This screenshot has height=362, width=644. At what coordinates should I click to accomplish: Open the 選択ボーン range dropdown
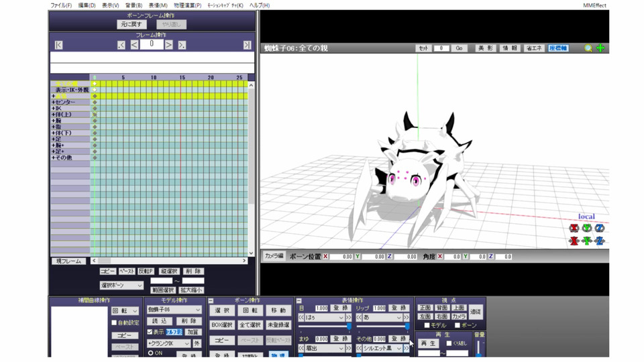click(x=121, y=286)
